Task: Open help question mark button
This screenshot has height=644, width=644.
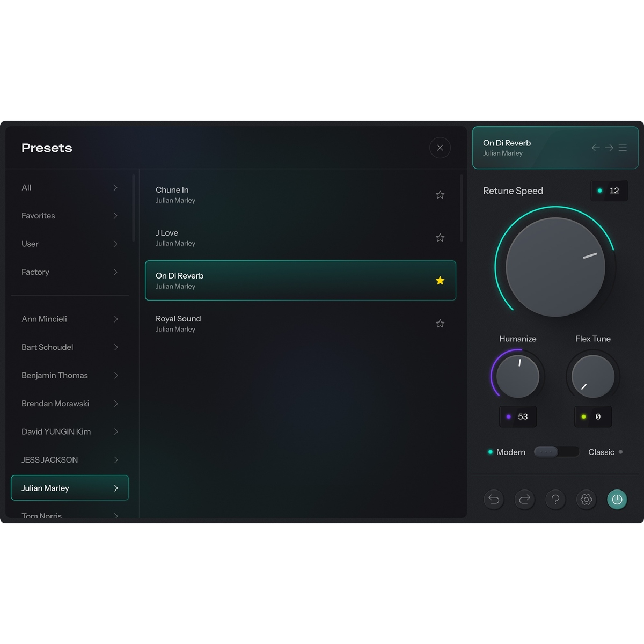Action: click(555, 500)
